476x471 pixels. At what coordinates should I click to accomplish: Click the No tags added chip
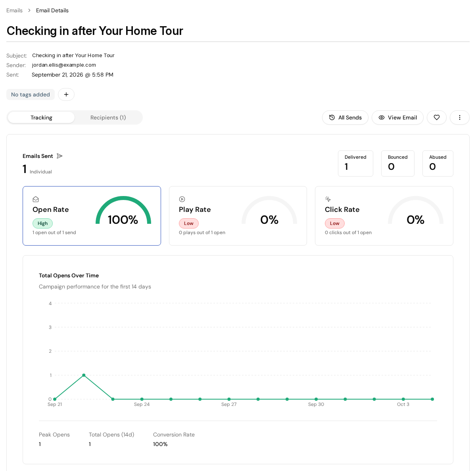click(31, 94)
